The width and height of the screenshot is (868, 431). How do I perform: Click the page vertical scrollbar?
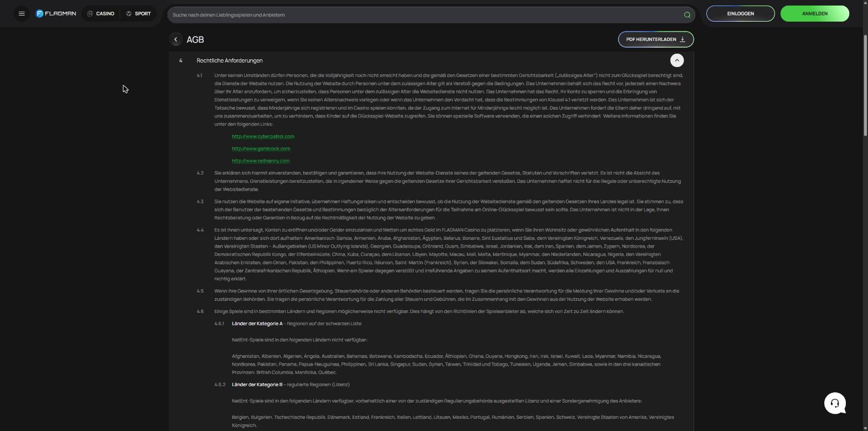[x=865, y=86]
